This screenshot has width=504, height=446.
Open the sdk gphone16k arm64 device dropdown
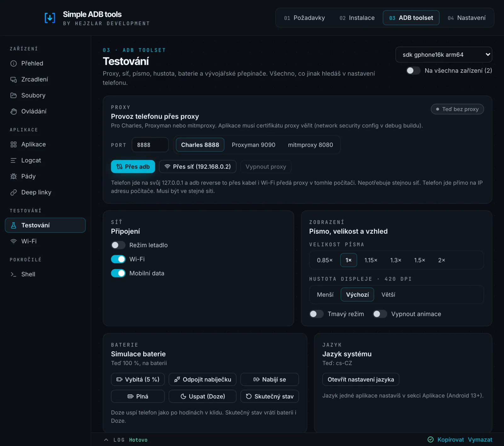(x=444, y=55)
